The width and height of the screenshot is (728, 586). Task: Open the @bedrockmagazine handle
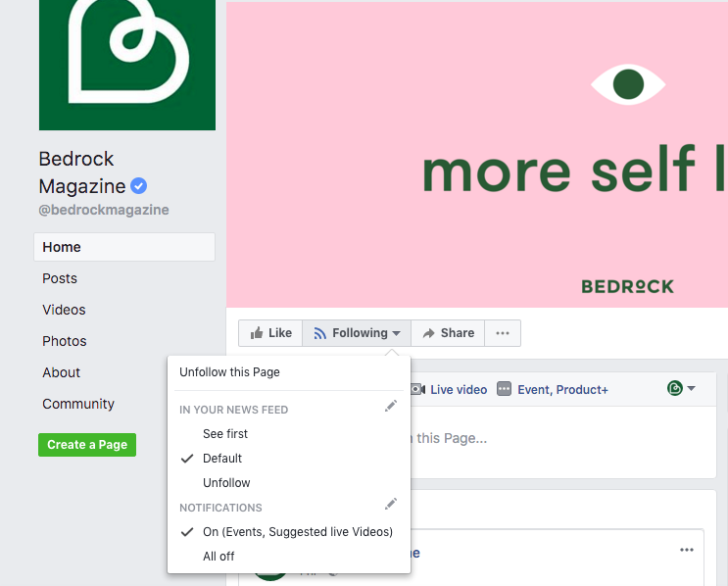pos(104,210)
